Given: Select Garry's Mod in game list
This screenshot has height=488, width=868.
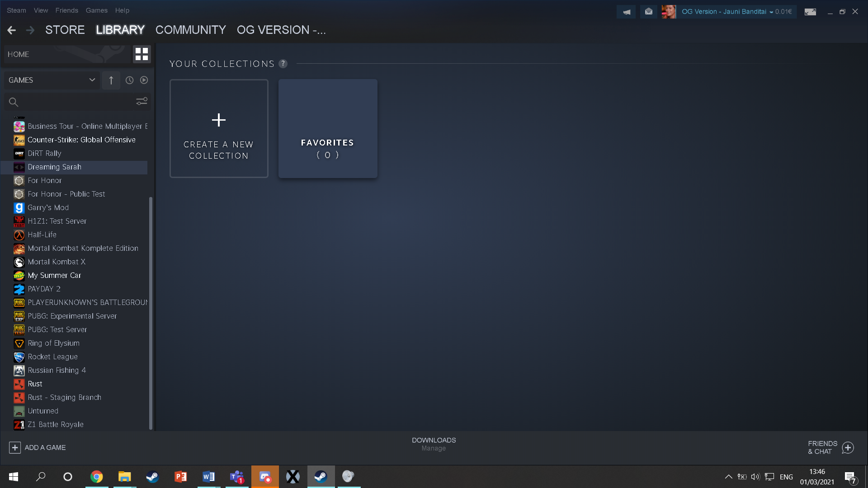Looking at the screenshot, I should point(48,207).
